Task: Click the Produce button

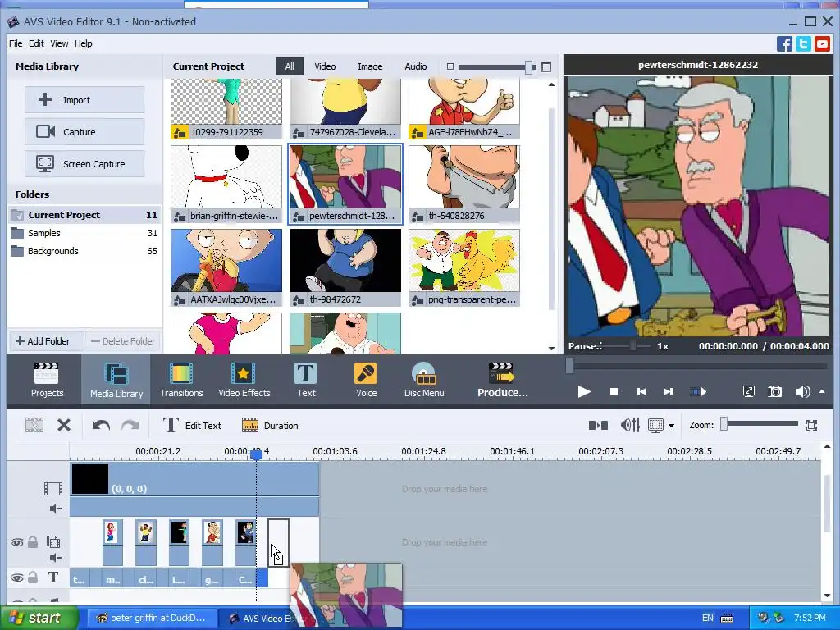Action: click(502, 380)
